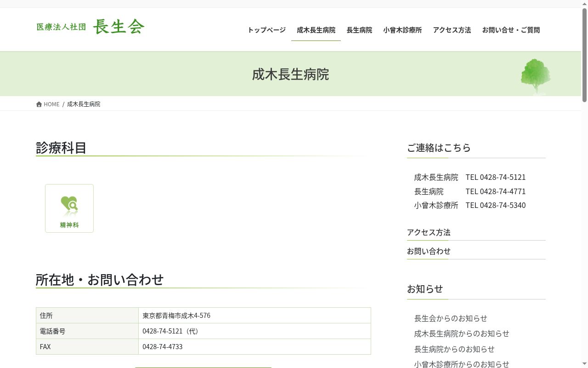The height and width of the screenshot is (368, 588).
Task: Click the 成木長生病院 page title banner text
Action: click(x=290, y=74)
